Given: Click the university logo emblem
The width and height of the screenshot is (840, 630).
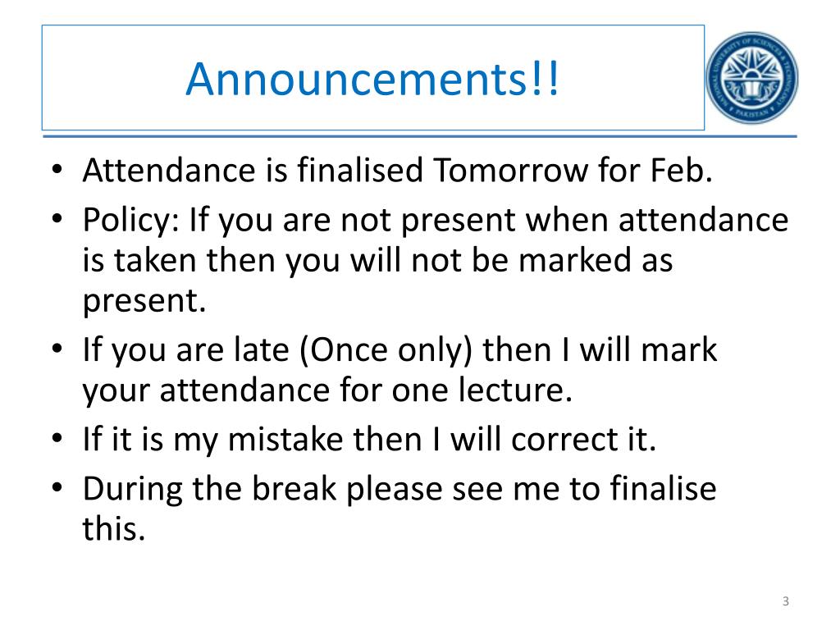Looking at the screenshot, I should 751,78.
